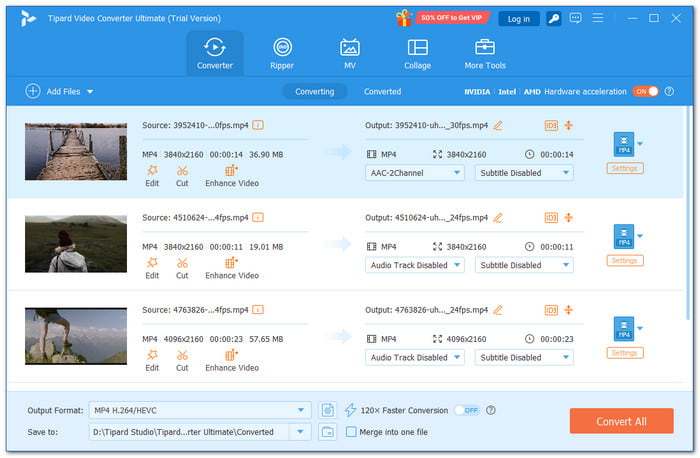The width and height of the screenshot is (700, 458).
Task: Click the gift box promo icon
Action: pos(404,18)
